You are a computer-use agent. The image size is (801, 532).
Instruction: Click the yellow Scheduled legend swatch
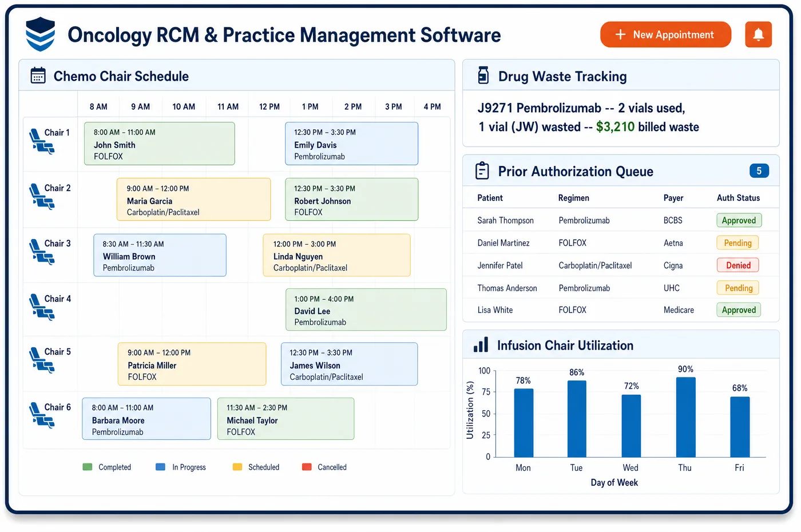pos(237,467)
